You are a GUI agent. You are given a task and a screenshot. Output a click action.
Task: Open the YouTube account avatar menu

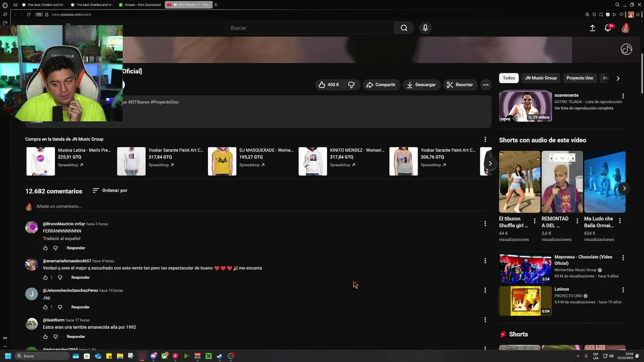(625, 28)
